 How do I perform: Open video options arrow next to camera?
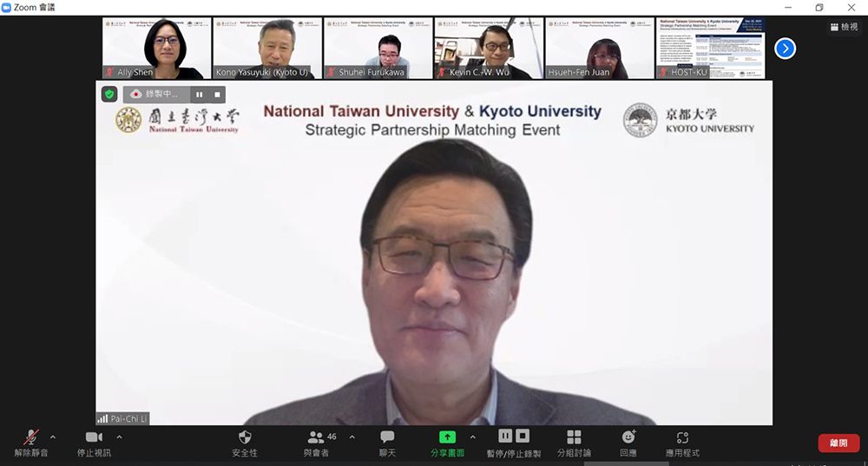(119, 436)
